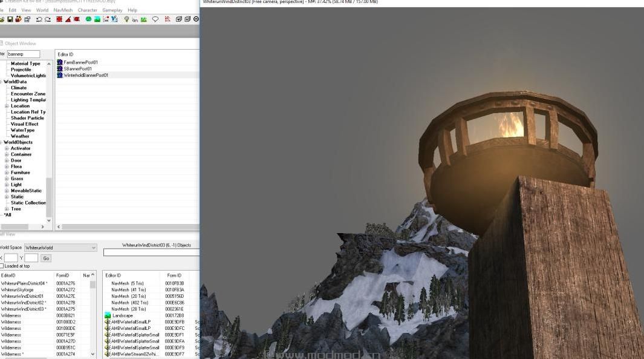The height and width of the screenshot is (359, 644).
Task: Click the Save plugin floppy disk icon
Action: [x=10, y=19]
